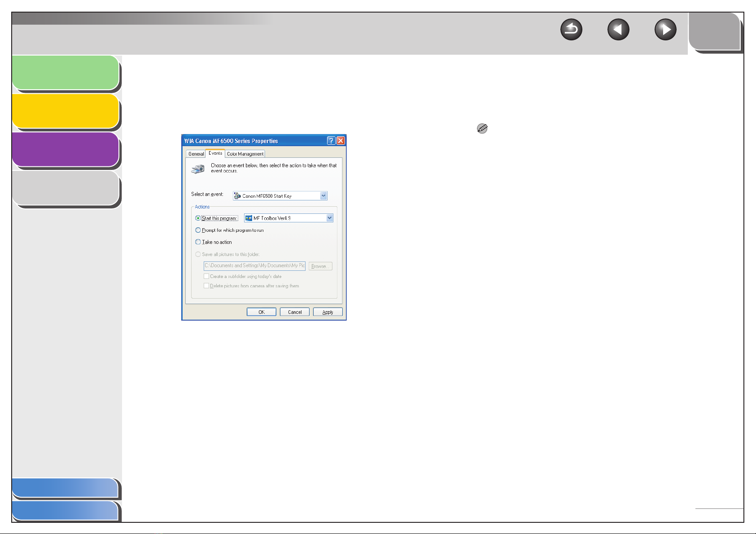756x534 pixels.
Task: Go to previous page with left arrow
Action: 618,30
